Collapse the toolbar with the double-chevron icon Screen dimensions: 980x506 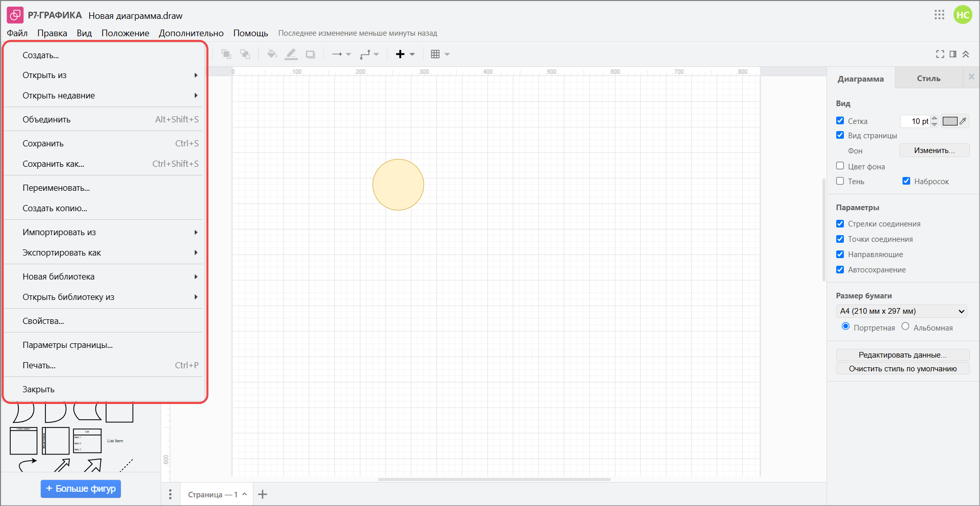coord(966,54)
